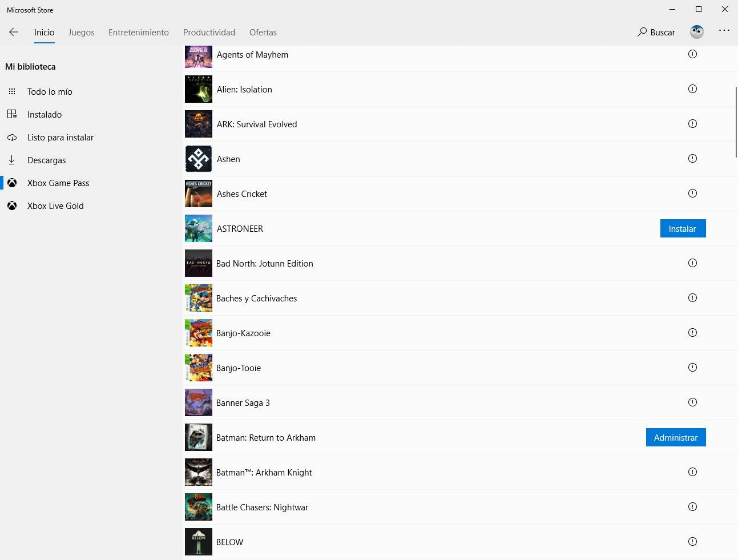Open the Banner Saga 3 title text
Viewport: 738px width, 560px height.
(x=243, y=403)
